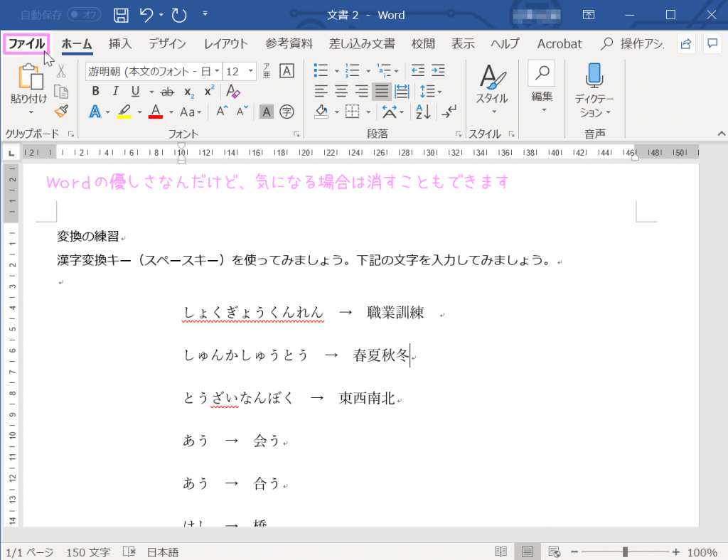This screenshot has width=728, height=560.
Task: Switch to the 挿入 ribbon tab
Action: click(x=120, y=44)
